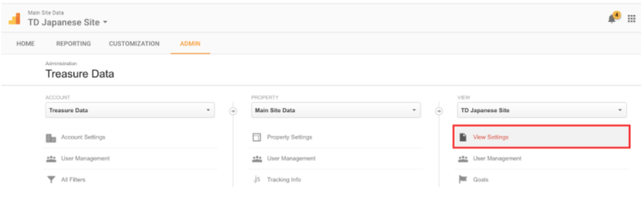644x203 pixels.
Task: Click arrow between Account and Property columns
Action: [233, 111]
